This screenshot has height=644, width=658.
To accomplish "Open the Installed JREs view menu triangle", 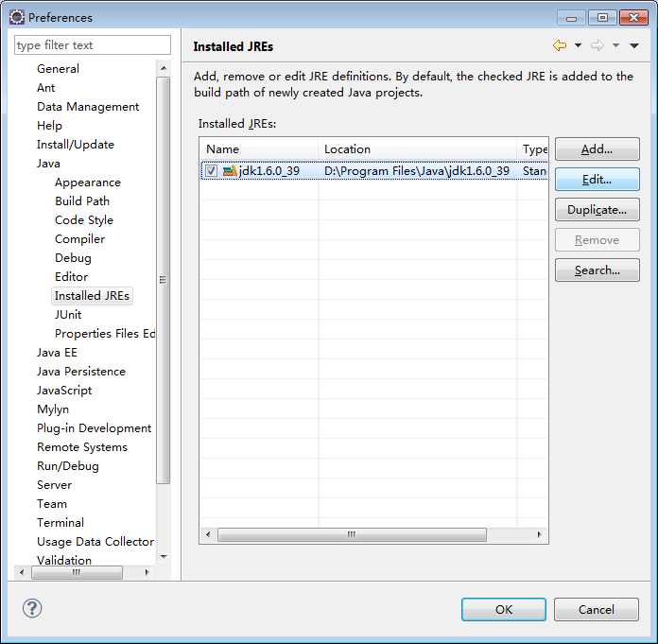I will [634, 45].
